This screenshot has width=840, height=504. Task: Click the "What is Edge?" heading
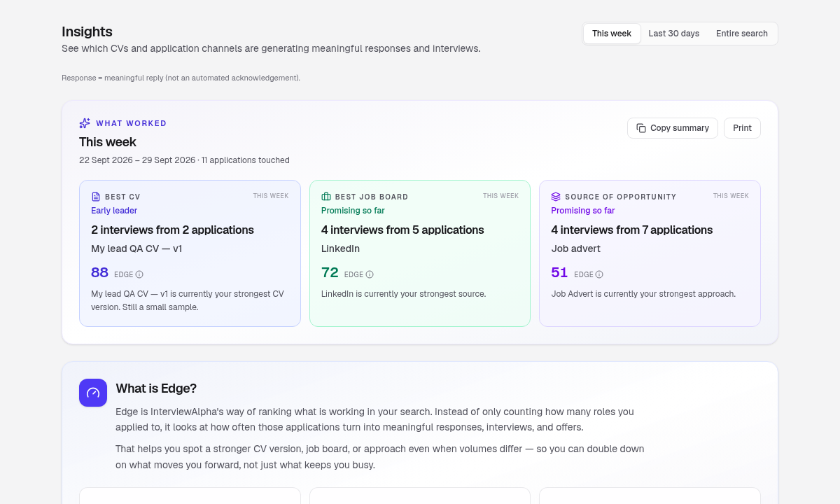(156, 388)
